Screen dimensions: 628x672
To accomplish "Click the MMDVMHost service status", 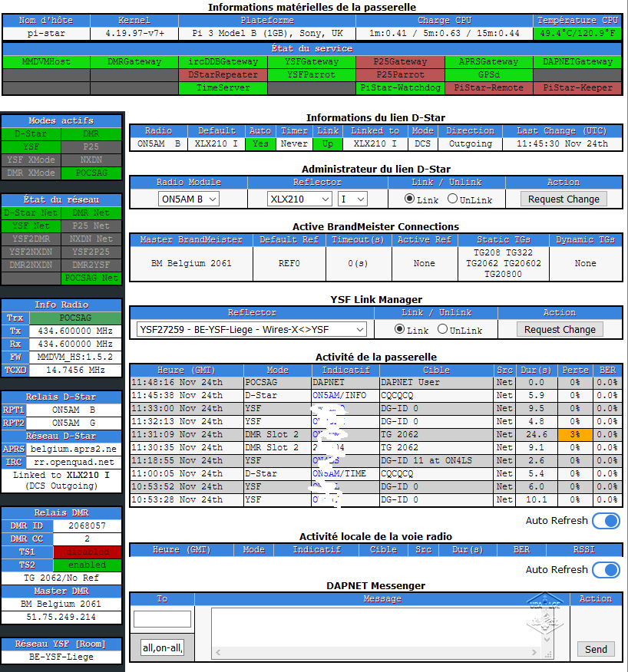I will pos(46,61).
